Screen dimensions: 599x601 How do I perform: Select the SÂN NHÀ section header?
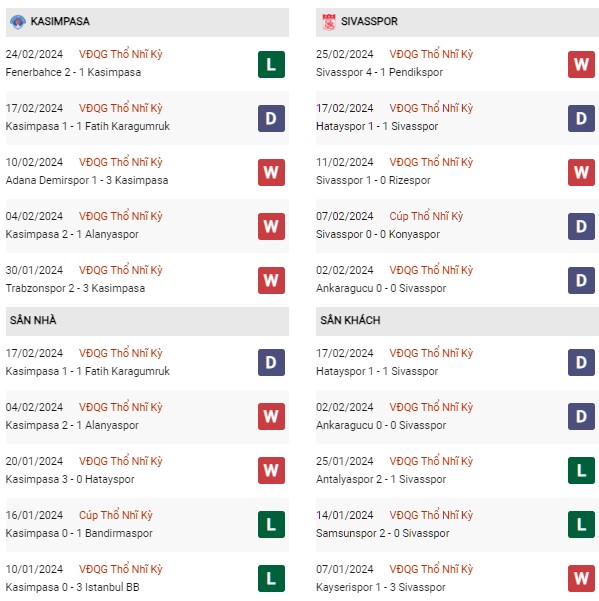(x=147, y=321)
